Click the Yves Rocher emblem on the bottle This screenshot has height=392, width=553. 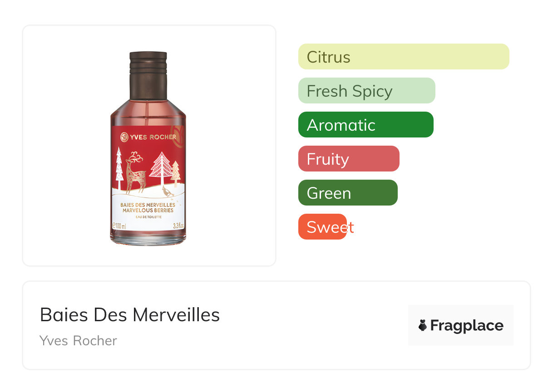point(124,137)
